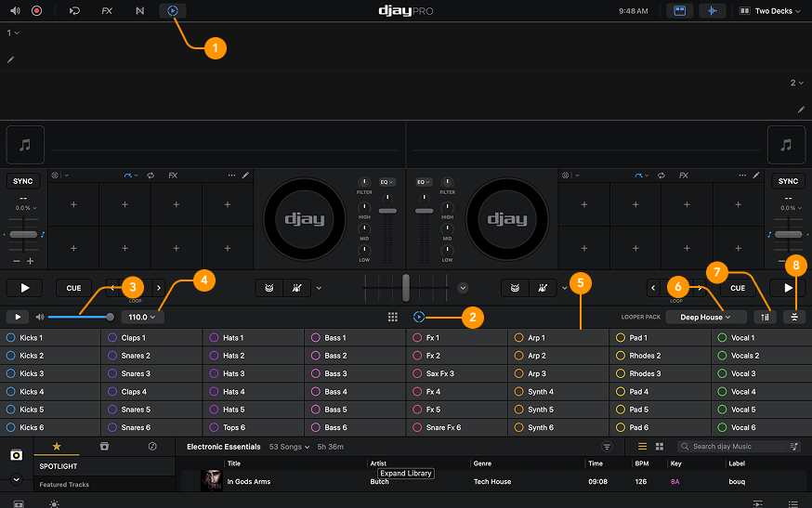The image size is (812, 508).
Task: Expand crossfader options chevron
Action: tap(463, 288)
